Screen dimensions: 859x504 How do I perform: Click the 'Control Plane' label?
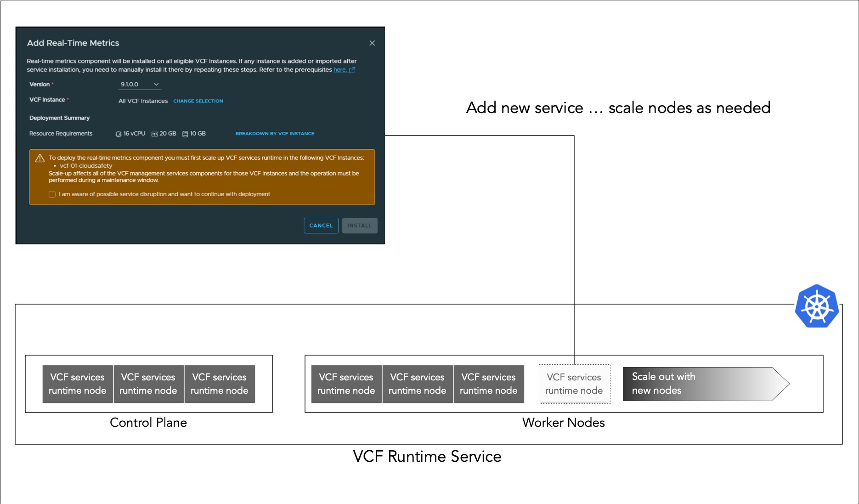pyautogui.click(x=148, y=423)
